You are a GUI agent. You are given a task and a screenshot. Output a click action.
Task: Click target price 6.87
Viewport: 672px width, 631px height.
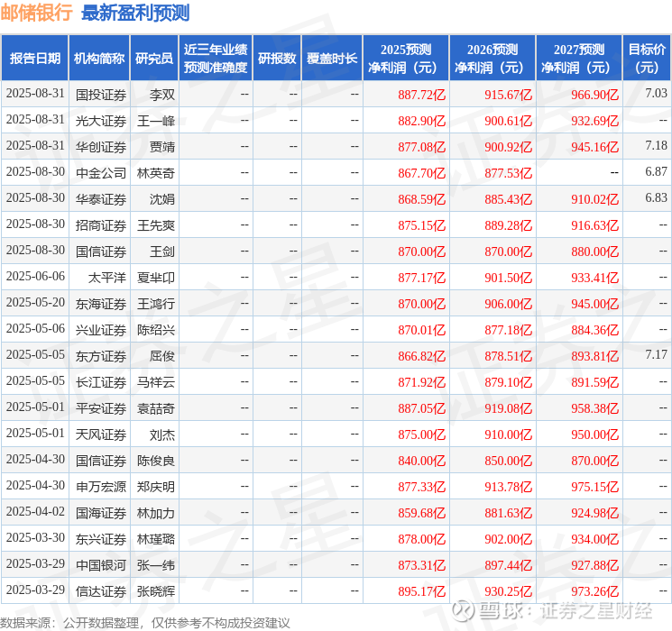pos(656,172)
